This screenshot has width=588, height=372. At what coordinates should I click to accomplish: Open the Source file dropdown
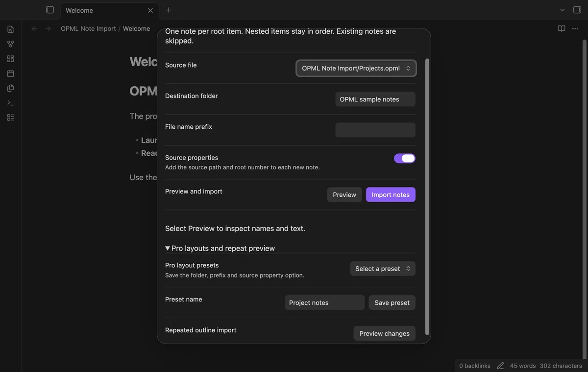[356, 69]
